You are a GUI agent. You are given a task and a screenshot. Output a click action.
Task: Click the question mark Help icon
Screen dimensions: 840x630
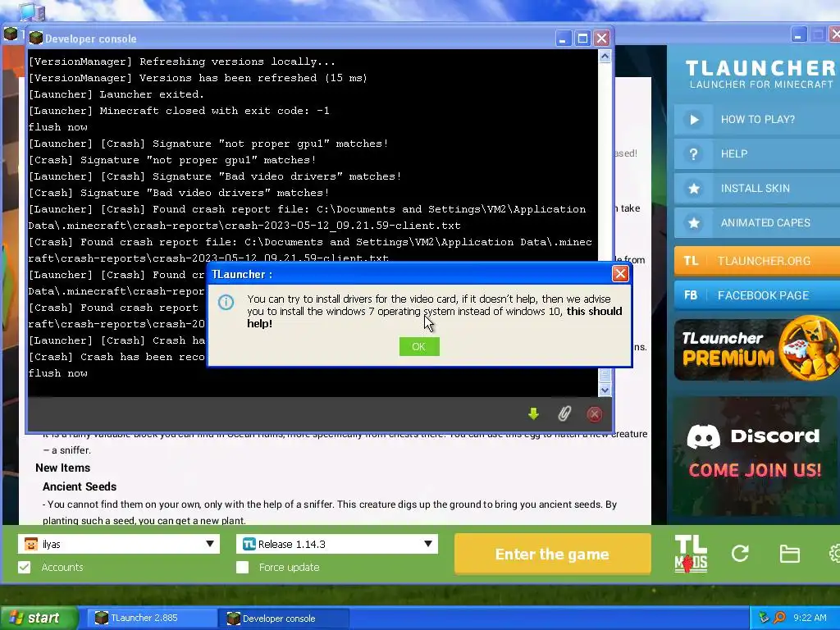(694, 153)
